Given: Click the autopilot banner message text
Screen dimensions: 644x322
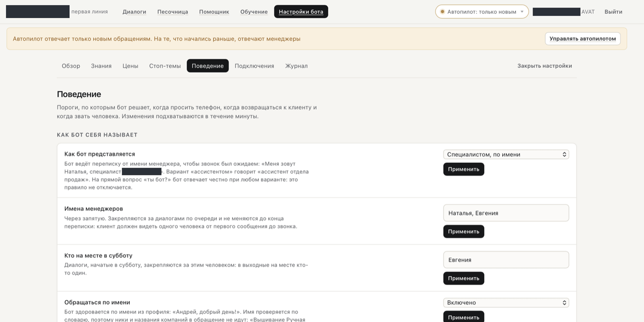Looking at the screenshot, I should coord(157,39).
